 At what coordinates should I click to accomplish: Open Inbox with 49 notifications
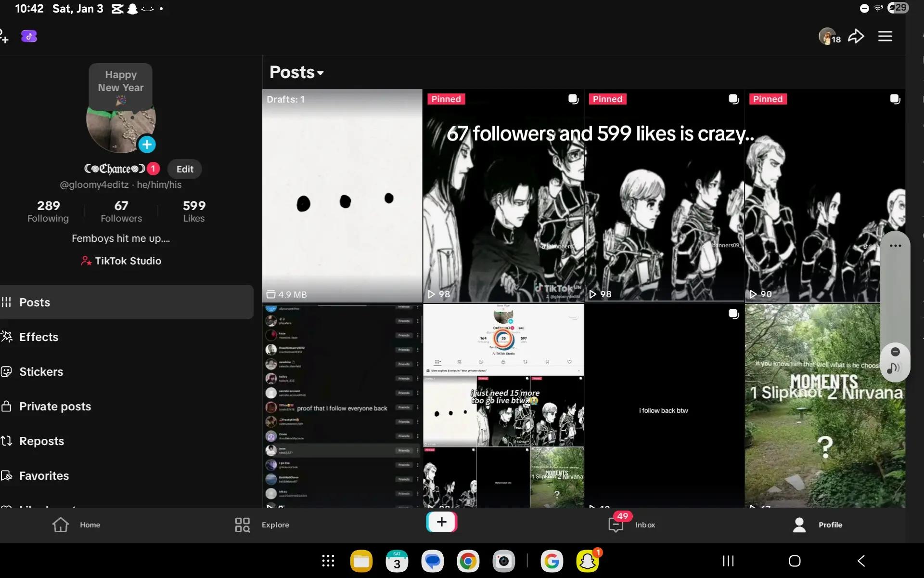coord(631,523)
